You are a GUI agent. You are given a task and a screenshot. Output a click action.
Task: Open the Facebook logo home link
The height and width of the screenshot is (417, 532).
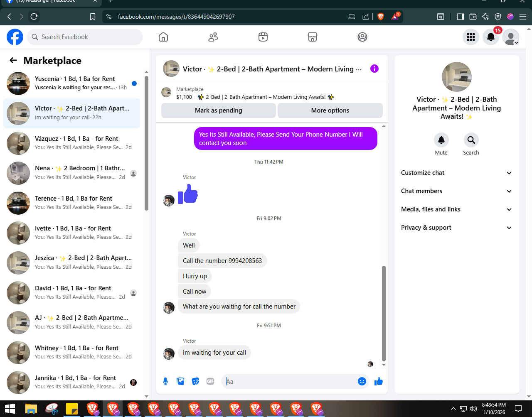[x=15, y=37]
